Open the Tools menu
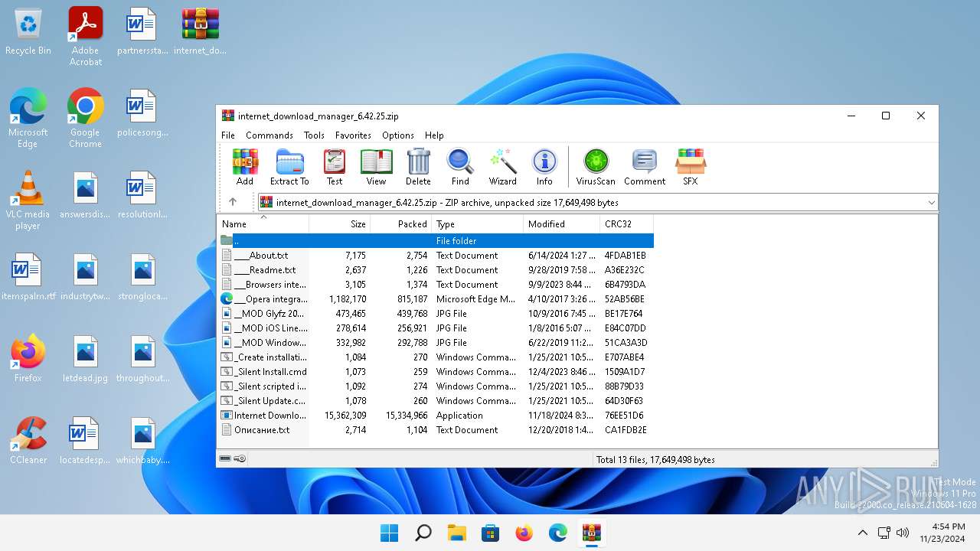The width and height of the screenshot is (980, 551). coord(314,135)
